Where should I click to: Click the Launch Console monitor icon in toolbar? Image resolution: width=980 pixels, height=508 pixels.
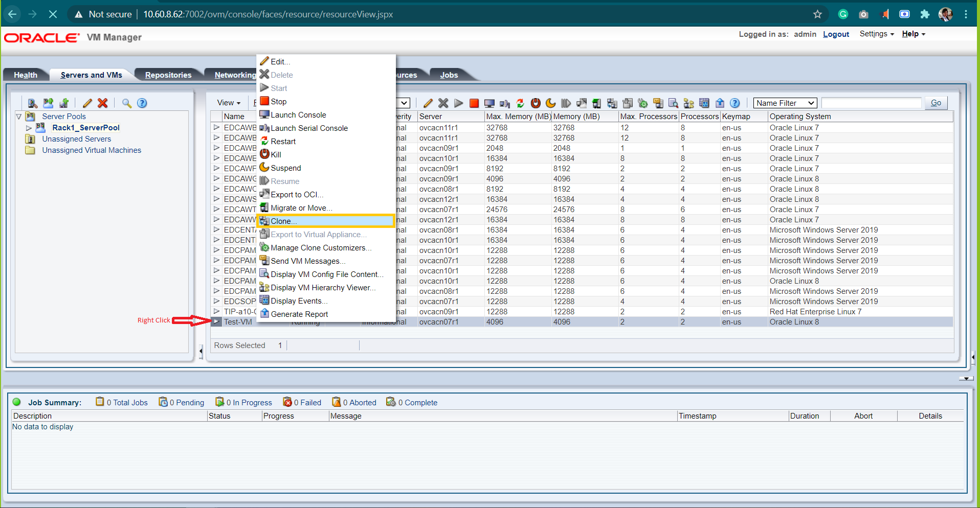(x=489, y=103)
